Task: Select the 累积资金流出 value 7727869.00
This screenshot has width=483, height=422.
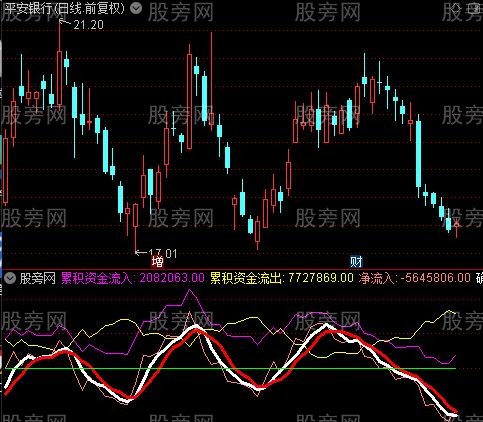Action: click(x=321, y=278)
